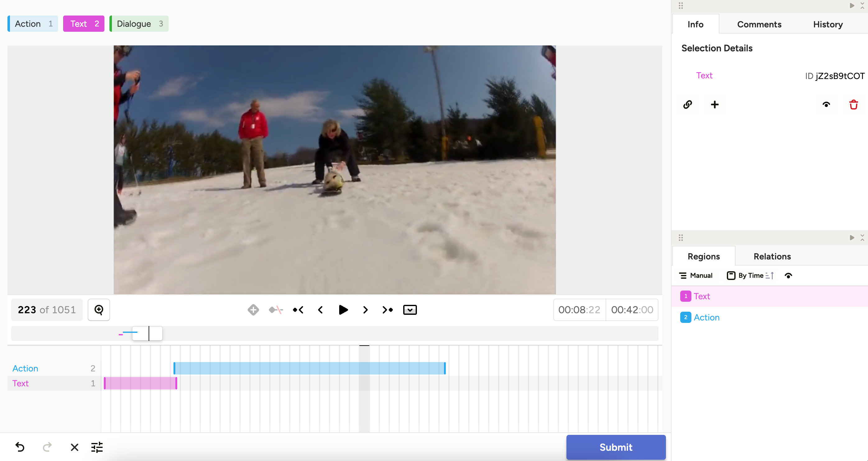Switch to the Relations tab in the Regions panel
The width and height of the screenshot is (868, 461).
(x=772, y=256)
